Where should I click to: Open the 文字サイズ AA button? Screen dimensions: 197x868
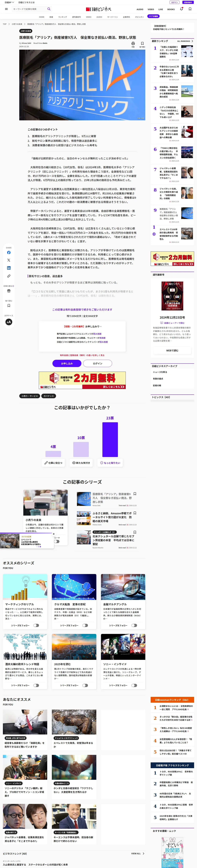pyautogui.click(x=9, y=322)
